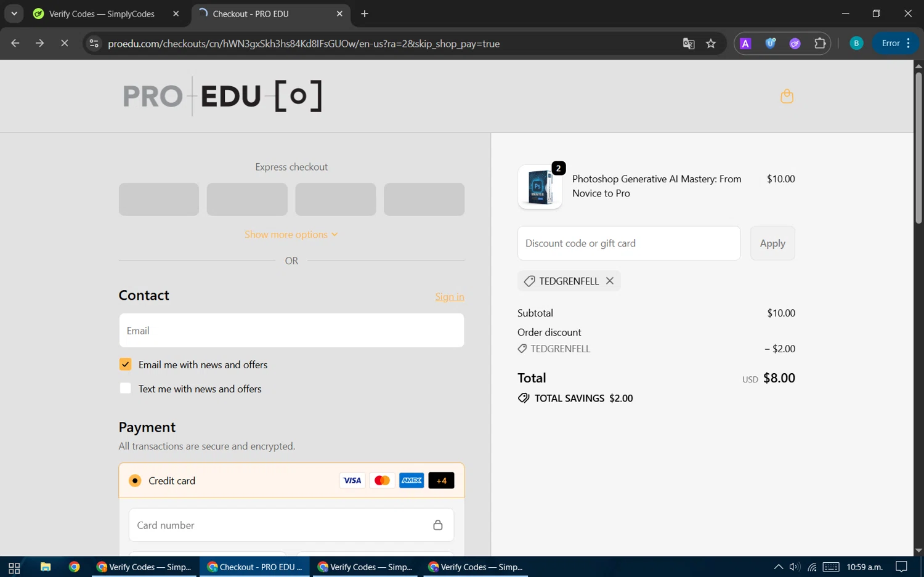924x577 pixels.
Task: Open the volume control in tray
Action: click(795, 567)
